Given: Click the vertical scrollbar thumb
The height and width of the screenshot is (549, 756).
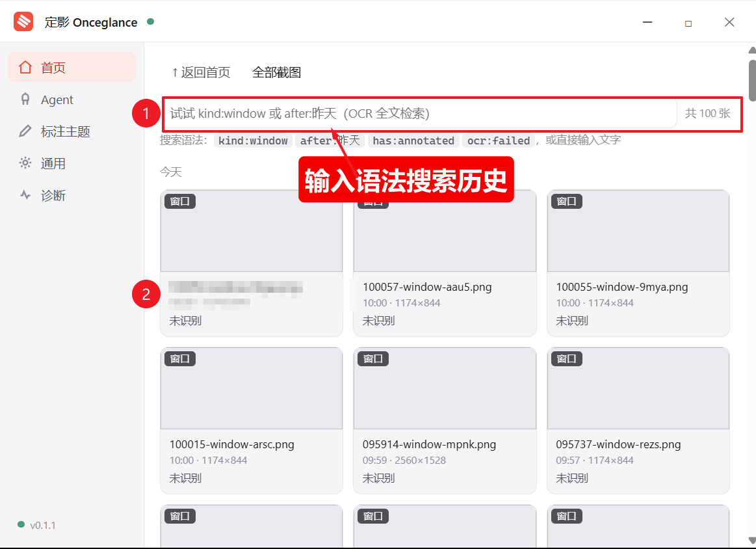Looking at the screenshot, I should (x=752, y=80).
